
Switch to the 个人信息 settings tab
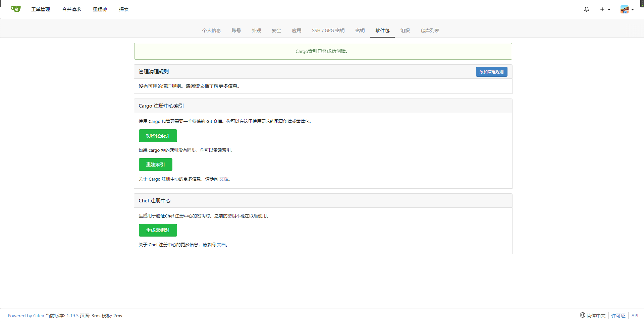tap(211, 30)
